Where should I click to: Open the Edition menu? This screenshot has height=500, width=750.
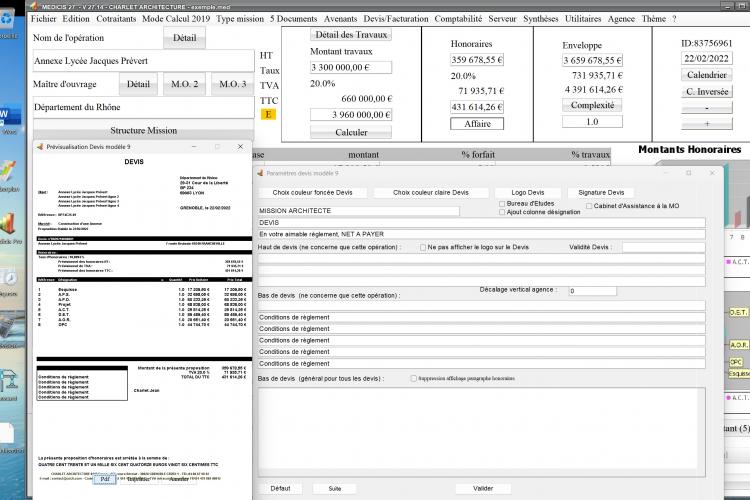pos(76,19)
